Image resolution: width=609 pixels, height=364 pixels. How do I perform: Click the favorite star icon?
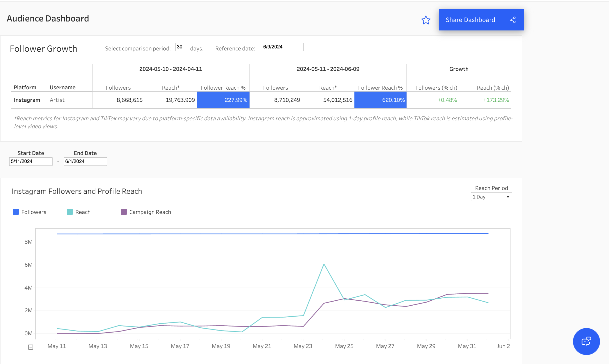coord(426,20)
